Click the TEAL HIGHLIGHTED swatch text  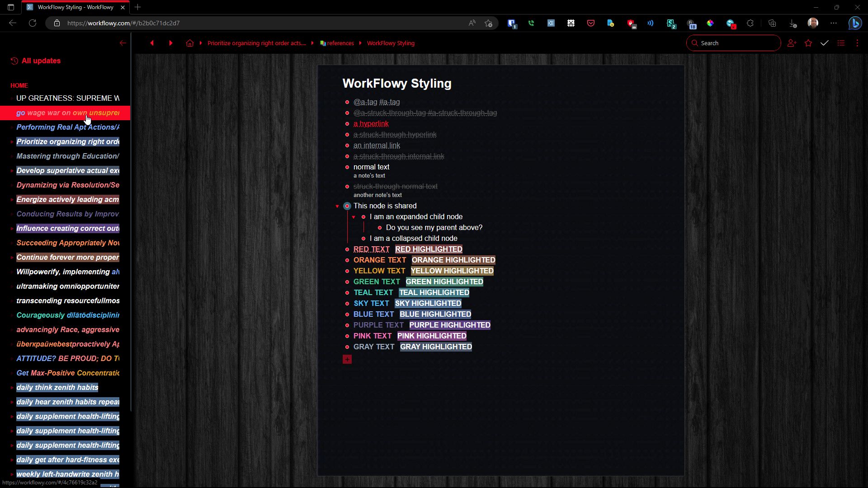click(x=434, y=292)
